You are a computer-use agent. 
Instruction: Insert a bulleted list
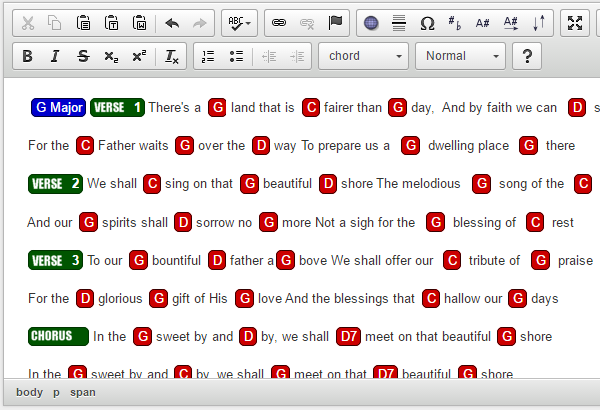(236, 56)
